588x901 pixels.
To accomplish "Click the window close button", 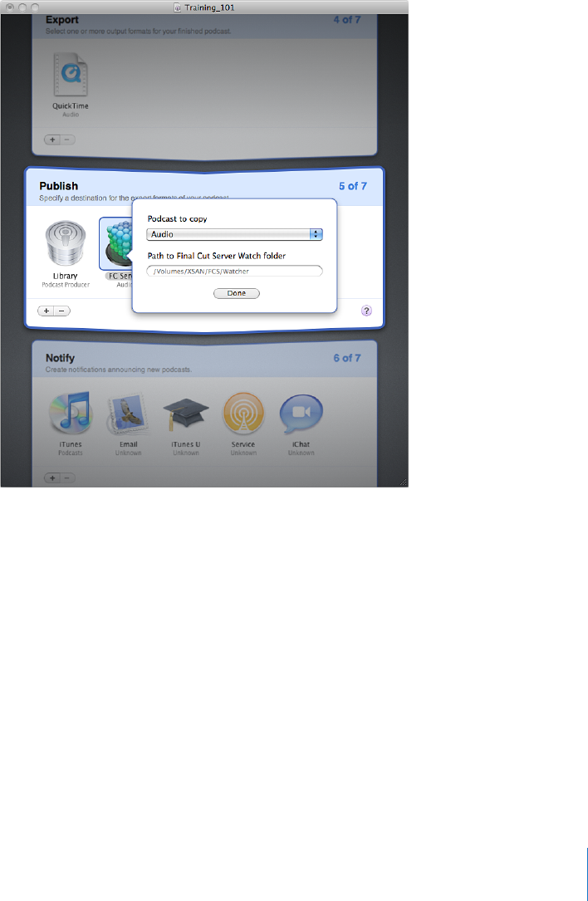I will 8,7.
